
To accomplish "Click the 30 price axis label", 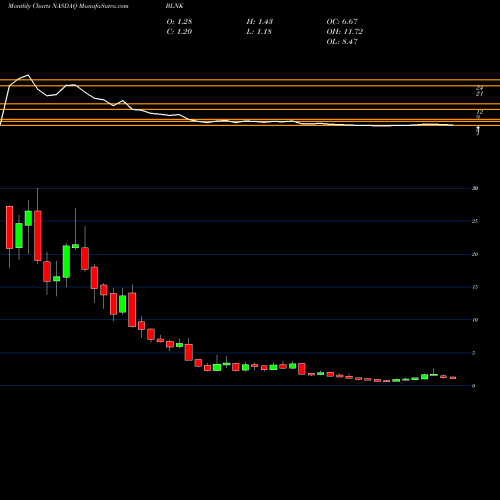I will point(475,188).
